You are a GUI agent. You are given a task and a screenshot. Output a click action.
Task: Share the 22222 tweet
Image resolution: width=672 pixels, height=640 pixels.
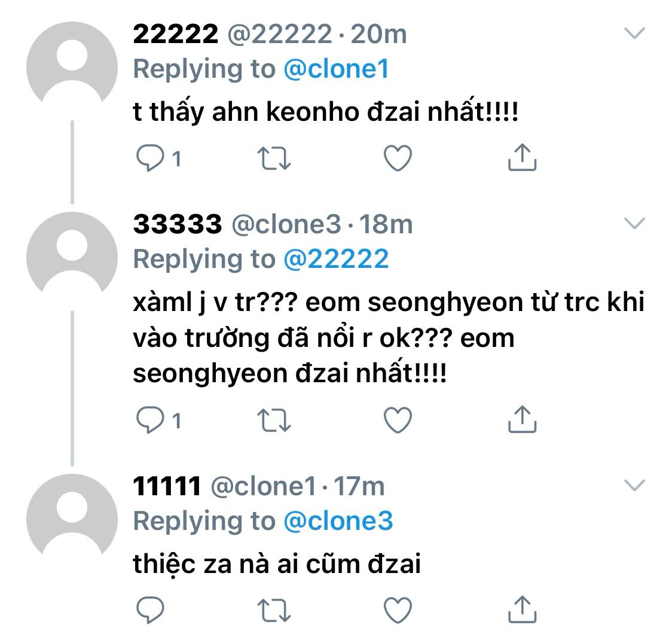[x=521, y=158]
